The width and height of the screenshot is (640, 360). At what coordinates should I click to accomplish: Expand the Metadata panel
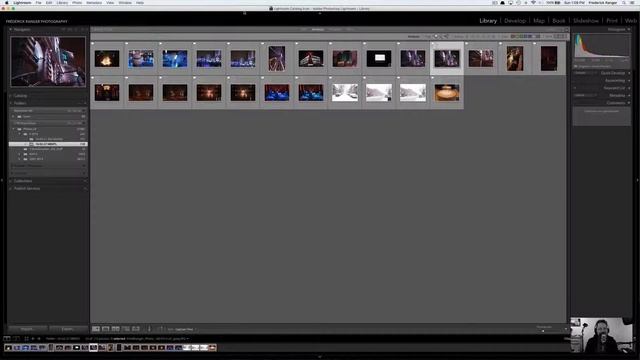629,96
